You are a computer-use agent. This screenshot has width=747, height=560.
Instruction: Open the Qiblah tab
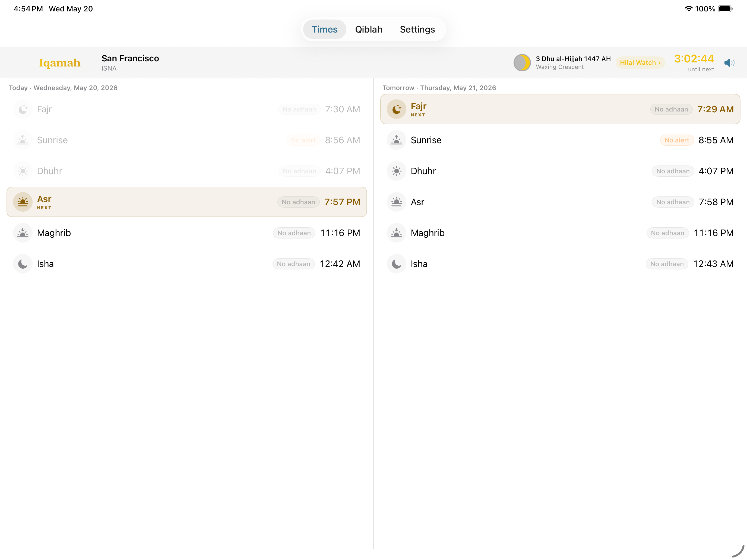(x=368, y=29)
